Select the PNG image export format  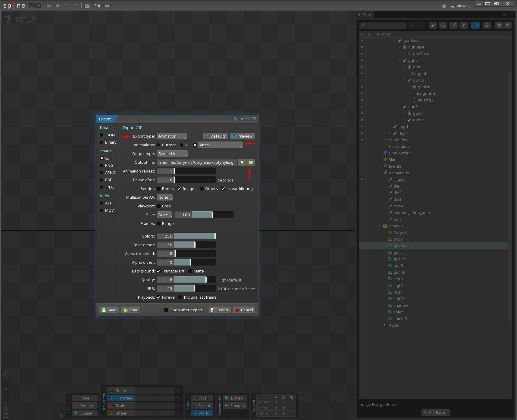point(102,166)
